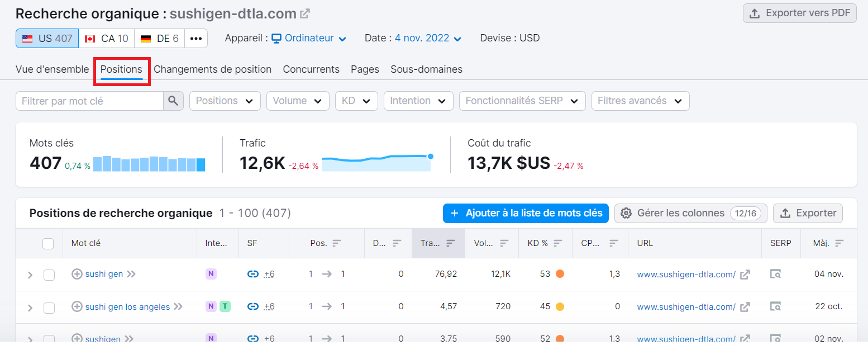Open the sushigen-dtla.com external link icon
The height and width of the screenshot is (345, 868).
point(305,13)
